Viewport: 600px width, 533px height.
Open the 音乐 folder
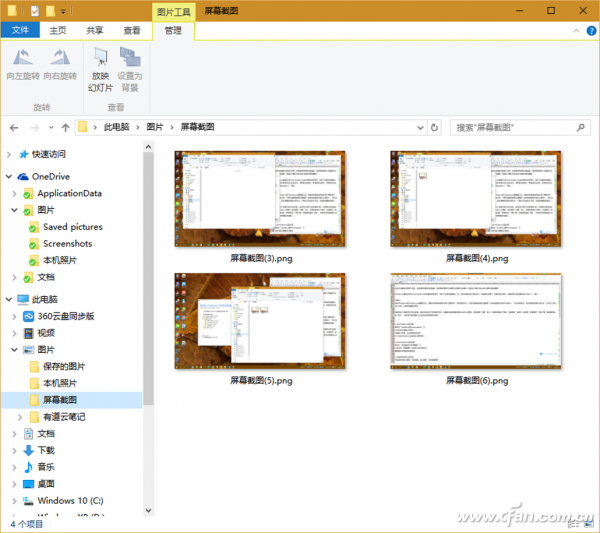click(x=46, y=467)
